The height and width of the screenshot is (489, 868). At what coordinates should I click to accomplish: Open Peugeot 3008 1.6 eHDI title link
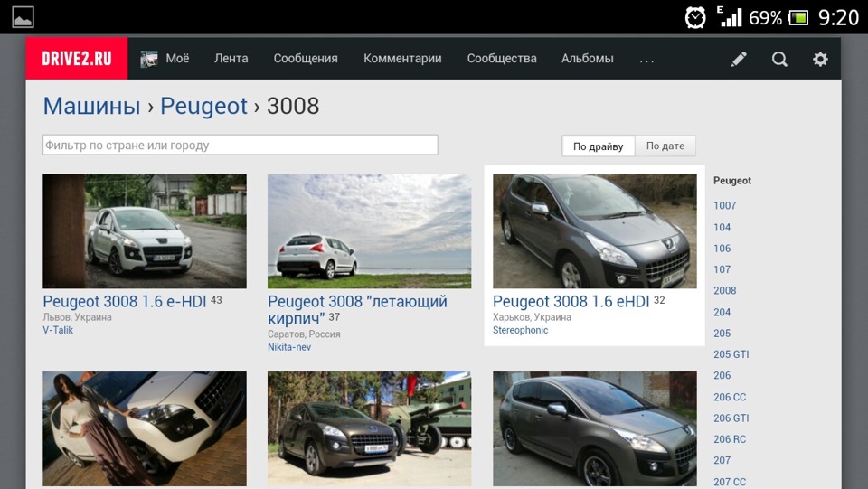[571, 302]
